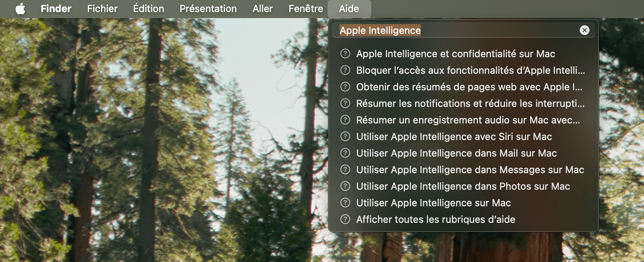Open the Aller menu

263,9
